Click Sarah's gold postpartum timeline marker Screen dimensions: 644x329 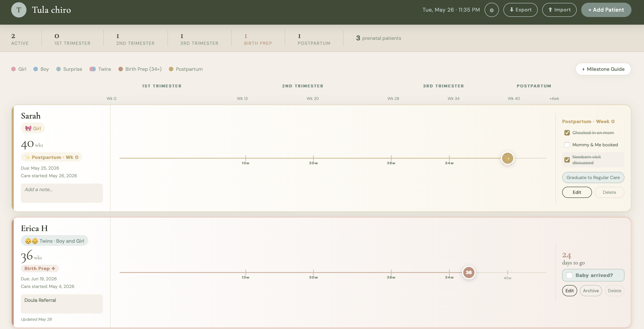[507, 158]
